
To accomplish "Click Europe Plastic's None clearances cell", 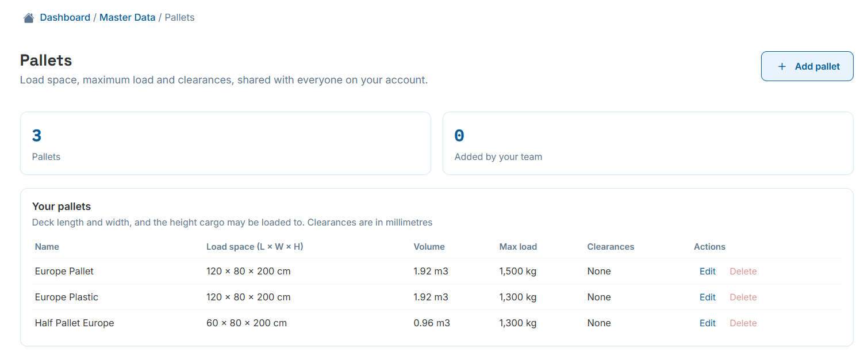I will click(x=599, y=297).
